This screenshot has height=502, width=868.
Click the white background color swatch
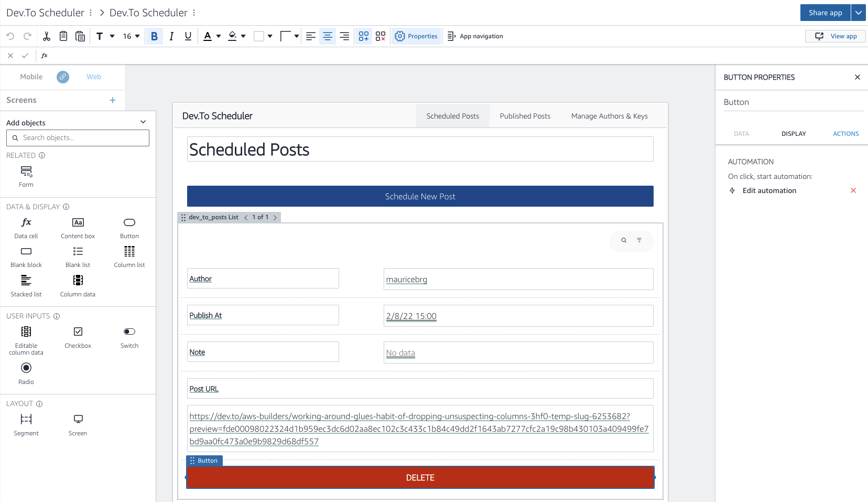tap(259, 36)
